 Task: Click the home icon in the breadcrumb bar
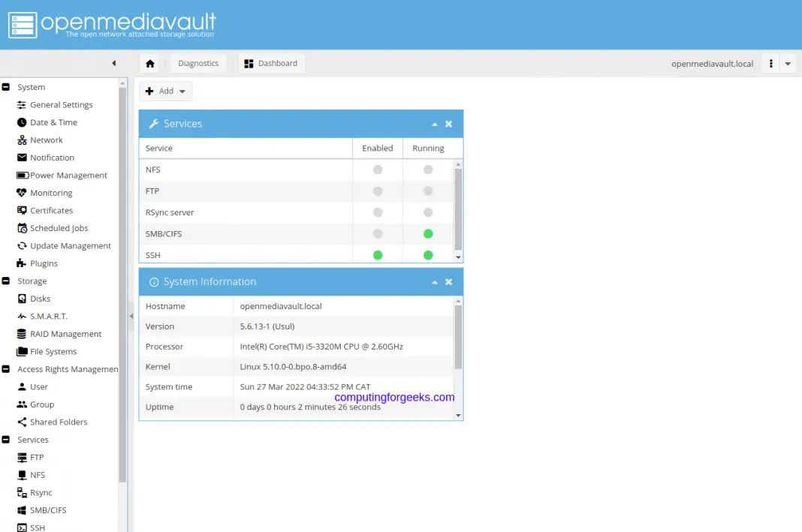tap(151, 63)
